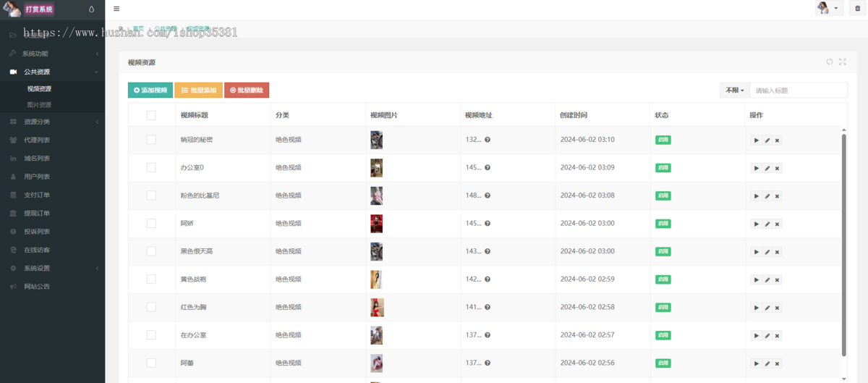Click the trash icon in top bar
The height and width of the screenshot is (383, 868).
[x=858, y=8]
